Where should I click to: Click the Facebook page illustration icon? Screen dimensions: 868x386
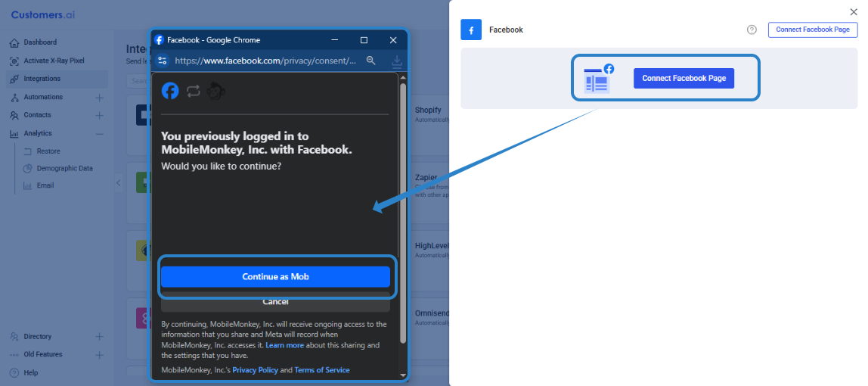(x=599, y=78)
